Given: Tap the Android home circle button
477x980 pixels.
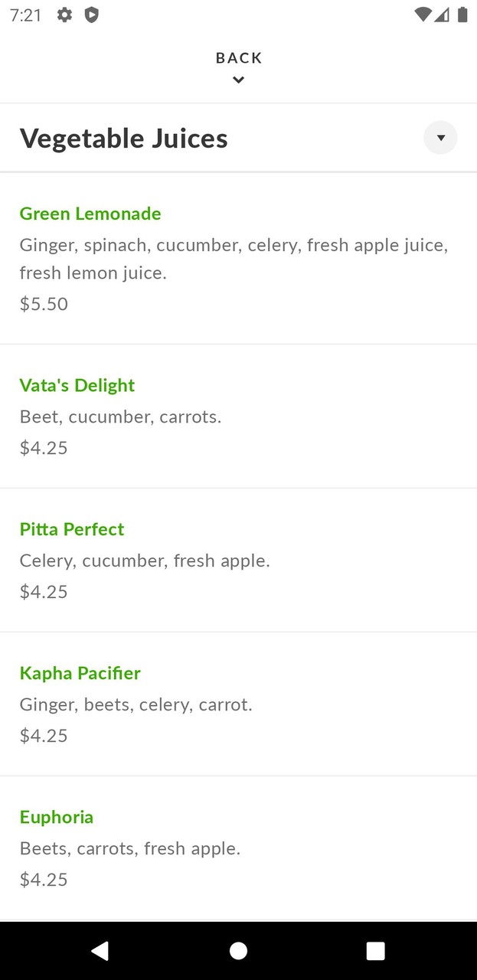Looking at the screenshot, I should click(238, 951).
